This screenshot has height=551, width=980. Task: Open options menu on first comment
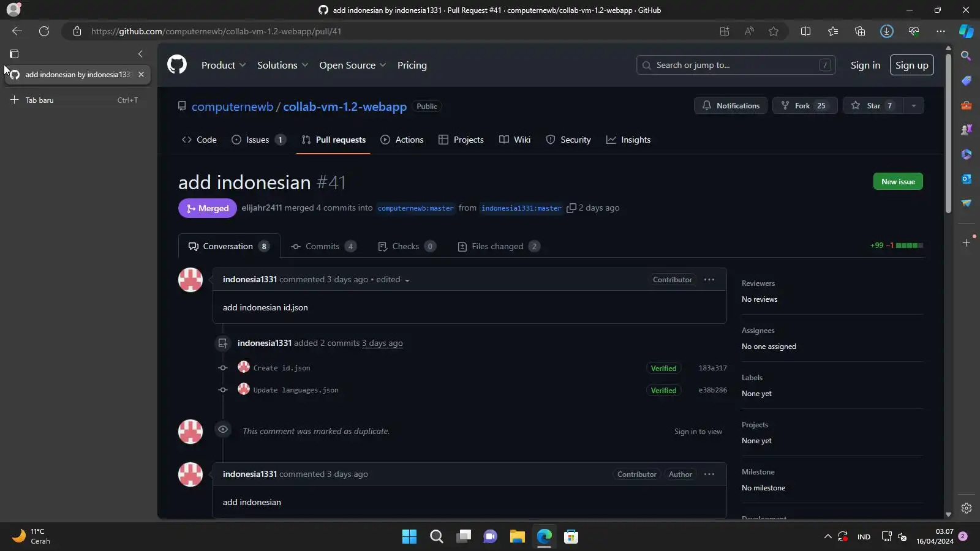click(709, 280)
